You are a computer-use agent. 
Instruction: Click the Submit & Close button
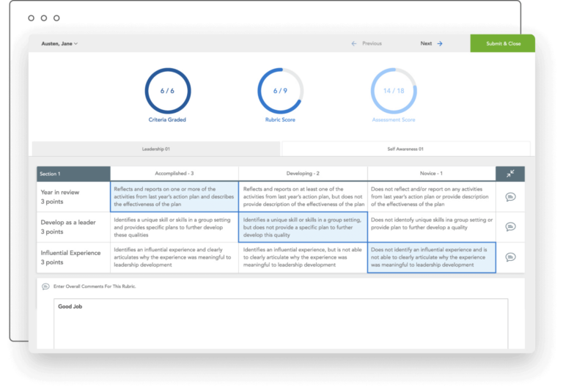point(503,43)
